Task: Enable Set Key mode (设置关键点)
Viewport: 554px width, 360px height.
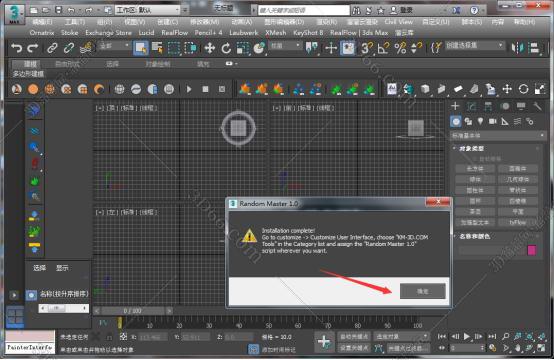Action: coord(354,348)
